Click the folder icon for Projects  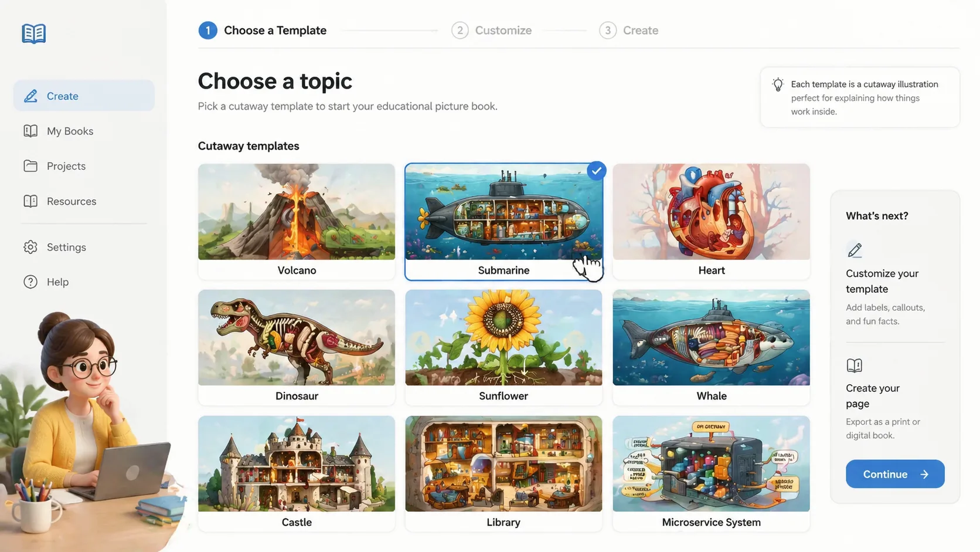pyautogui.click(x=30, y=166)
